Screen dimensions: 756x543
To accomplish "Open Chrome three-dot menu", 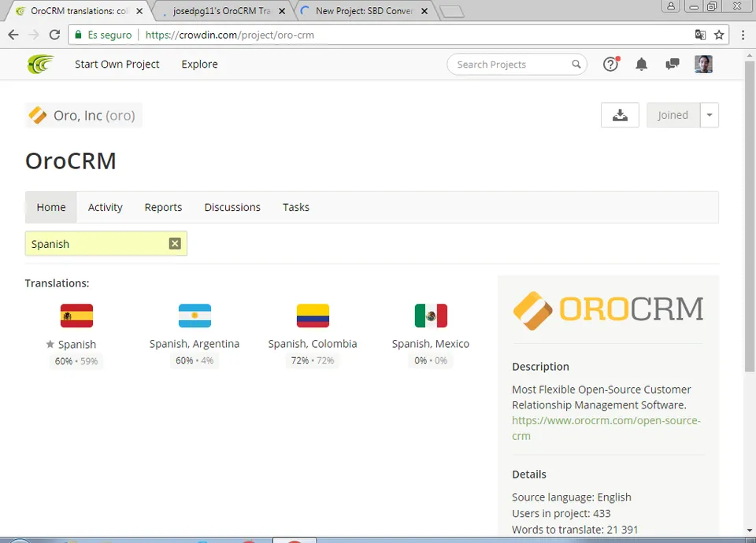I will point(743,35).
